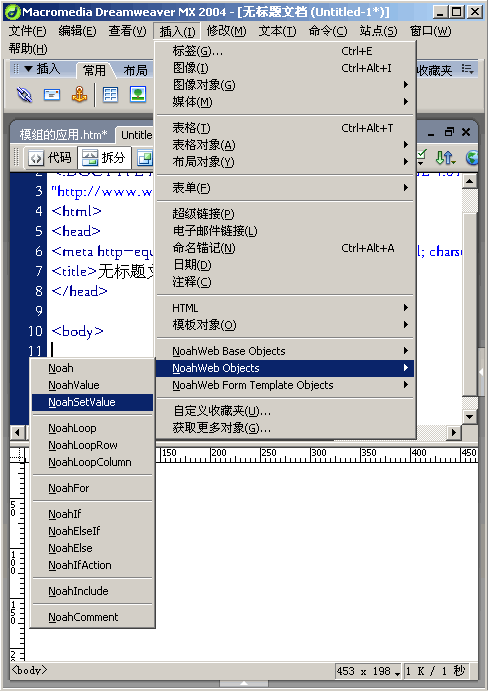Expand 表单(F) submenu
Screen dimensions: 488x691
coord(285,188)
